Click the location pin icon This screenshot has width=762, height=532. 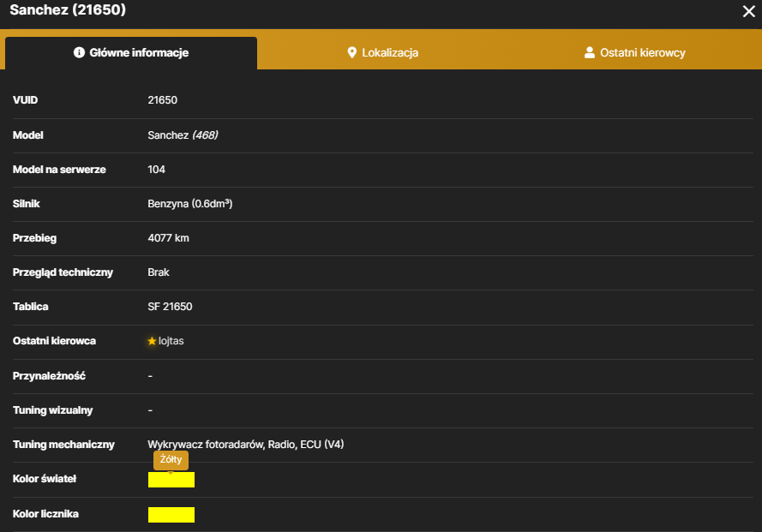point(351,52)
